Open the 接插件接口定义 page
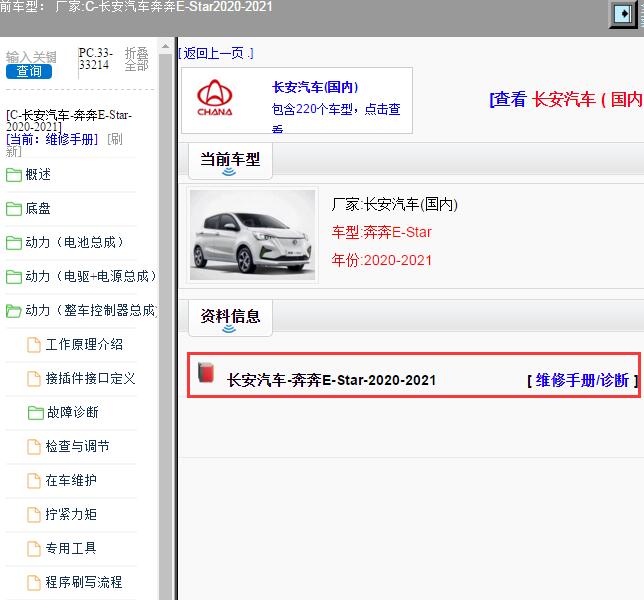The width and height of the screenshot is (644, 600). (x=90, y=378)
